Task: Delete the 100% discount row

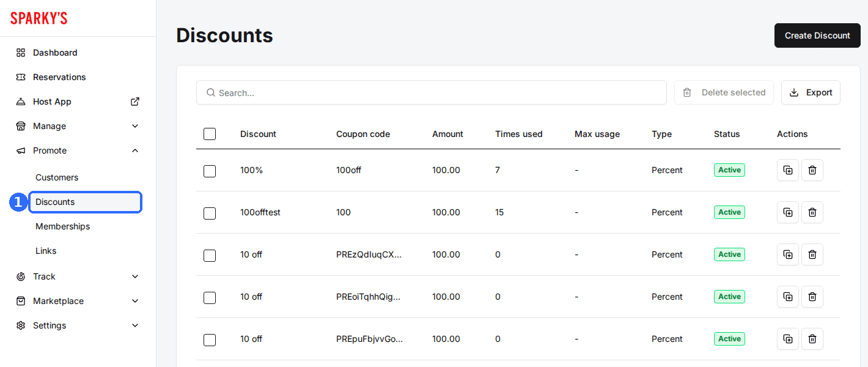Action: 812,170
